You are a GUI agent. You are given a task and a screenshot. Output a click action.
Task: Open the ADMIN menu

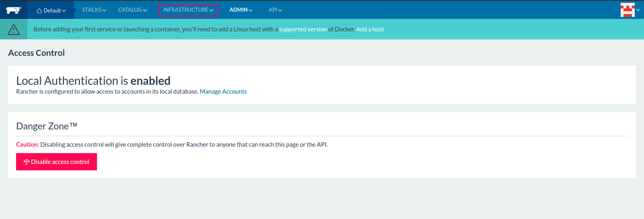pyautogui.click(x=241, y=10)
